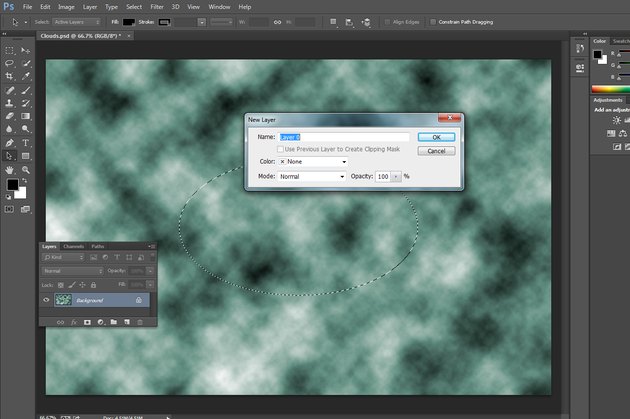
Task: Select the Path Selection tool
Action: pyautogui.click(x=9, y=156)
